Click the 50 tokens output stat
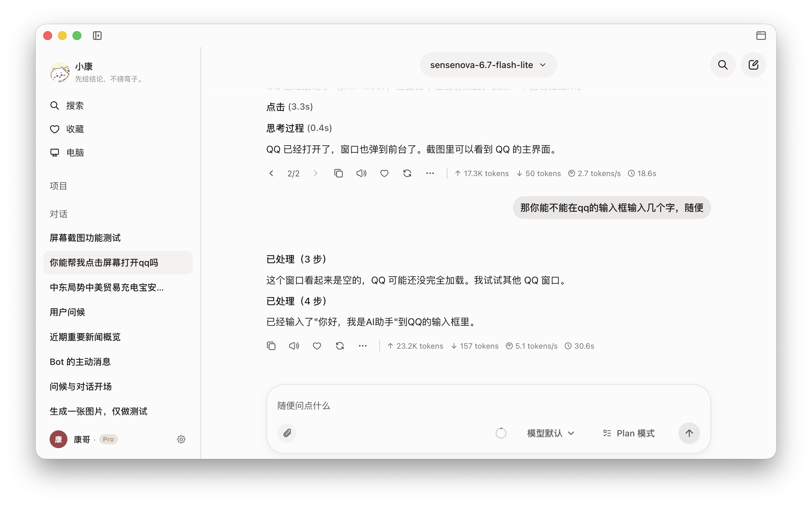Screen dimensions: 812x506 539,173
